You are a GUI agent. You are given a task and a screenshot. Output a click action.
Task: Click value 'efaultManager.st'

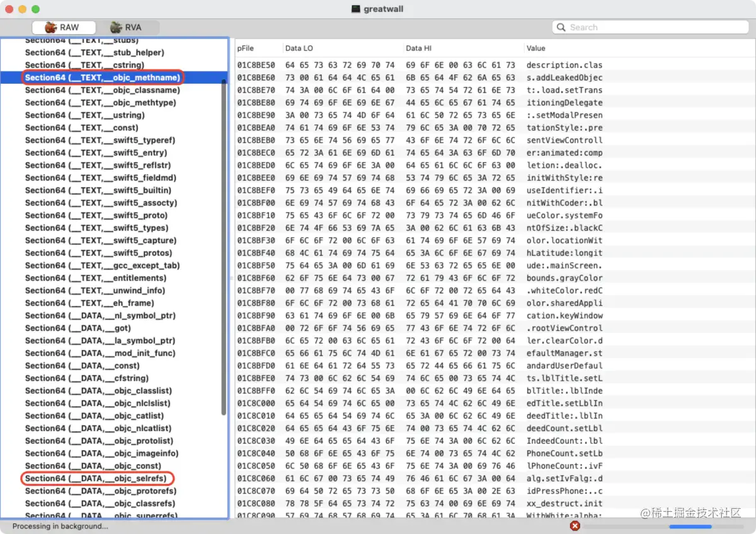click(x=564, y=353)
